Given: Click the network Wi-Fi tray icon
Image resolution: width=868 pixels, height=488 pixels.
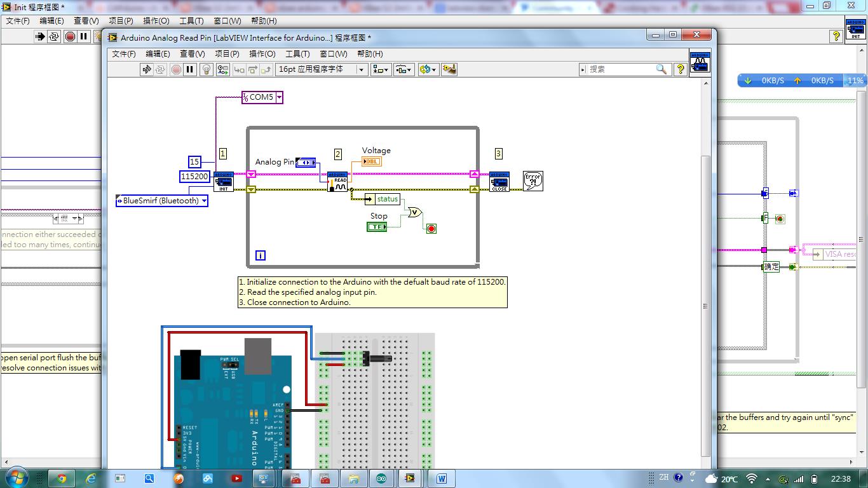Looking at the screenshot, I should (x=752, y=478).
